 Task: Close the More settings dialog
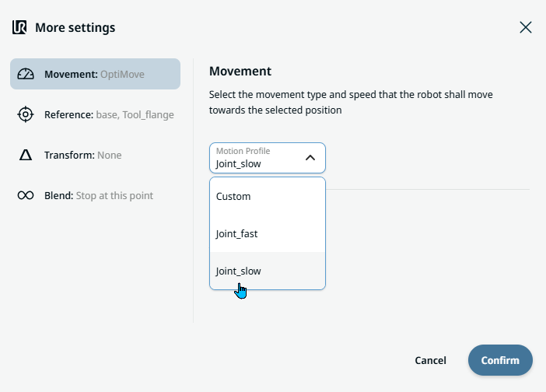(526, 28)
